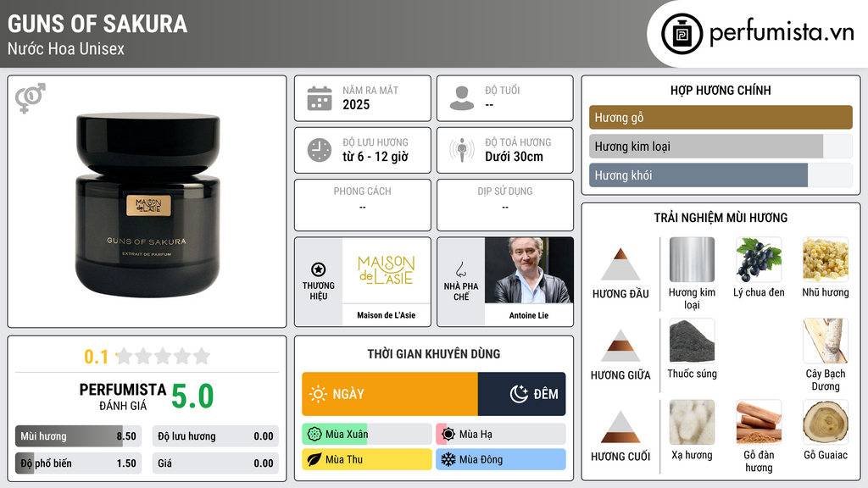The image size is (868, 488).
Task: Click the perfumista.vn bottle logo icon
Action: [x=682, y=34]
